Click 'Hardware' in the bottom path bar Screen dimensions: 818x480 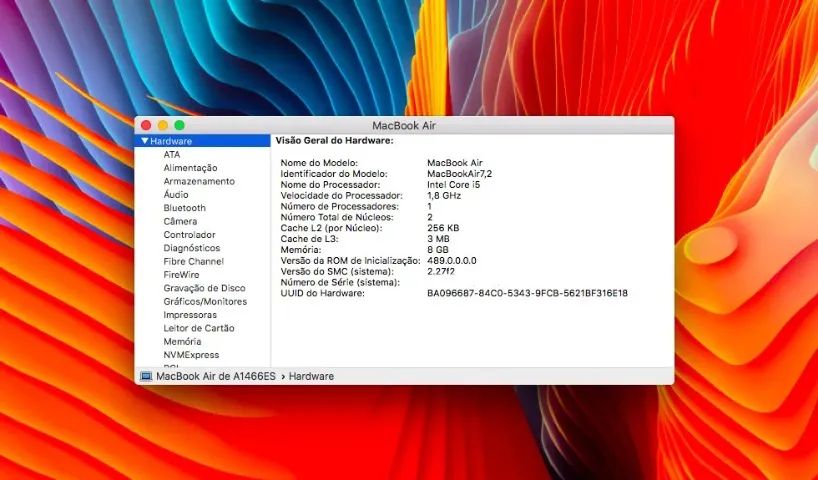click(311, 376)
